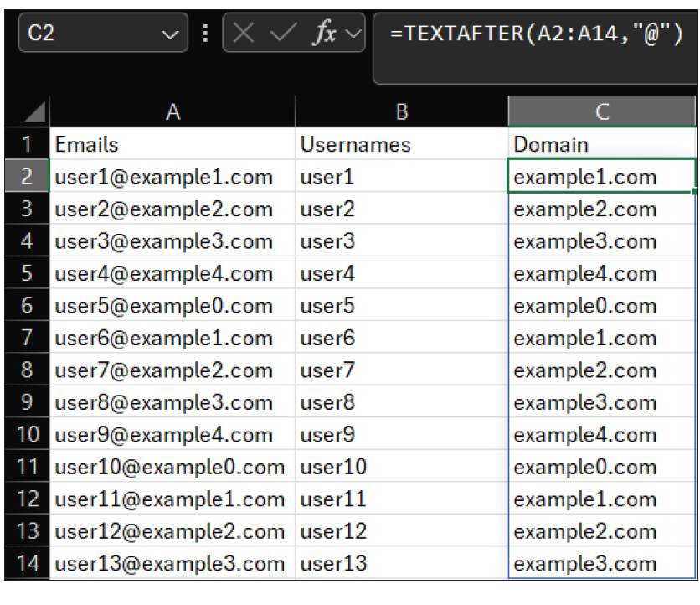Image resolution: width=700 pixels, height=605 pixels.
Task: Select column C header
Action: [x=601, y=112]
